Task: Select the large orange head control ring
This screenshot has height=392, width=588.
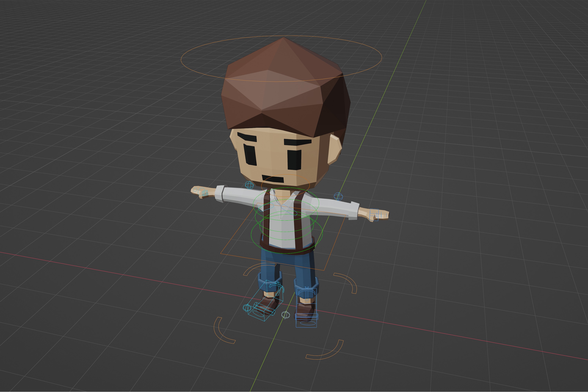Action: pos(281,59)
